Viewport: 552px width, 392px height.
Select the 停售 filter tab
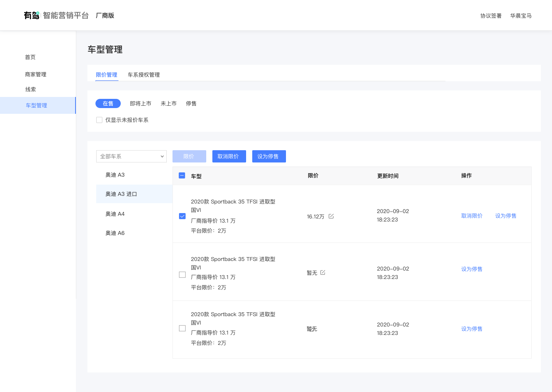[x=191, y=103]
